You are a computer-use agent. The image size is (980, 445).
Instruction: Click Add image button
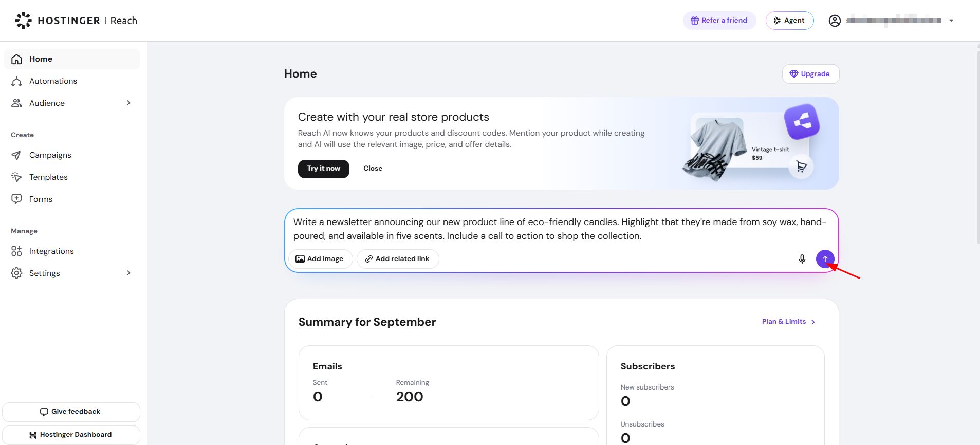pyautogui.click(x=320, y=259)
